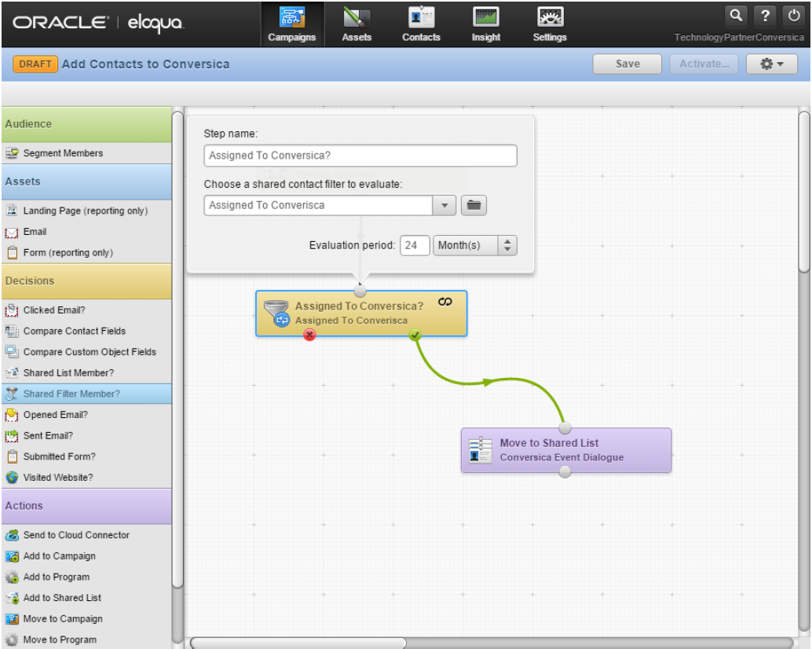Pick the Shared Filter Member? funnel icon
Image resolution: width=812 pixels, height=649 pixels.
[x=12, y=394]
